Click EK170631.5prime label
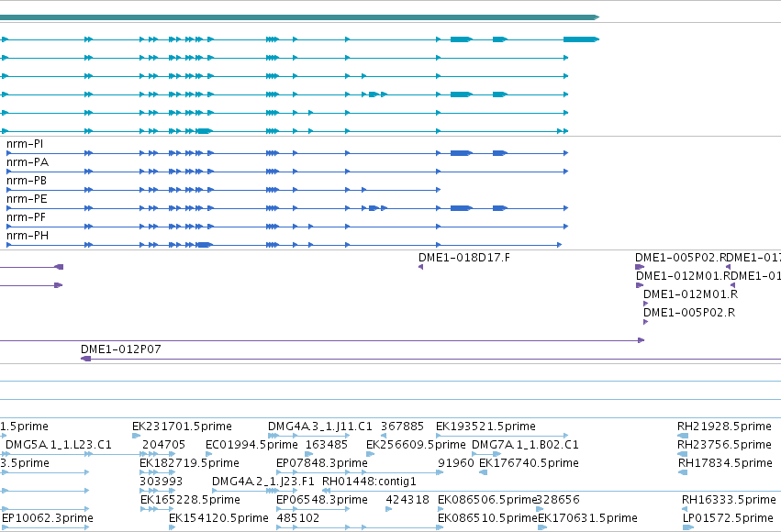781x532 pixels. coord(587,518)
